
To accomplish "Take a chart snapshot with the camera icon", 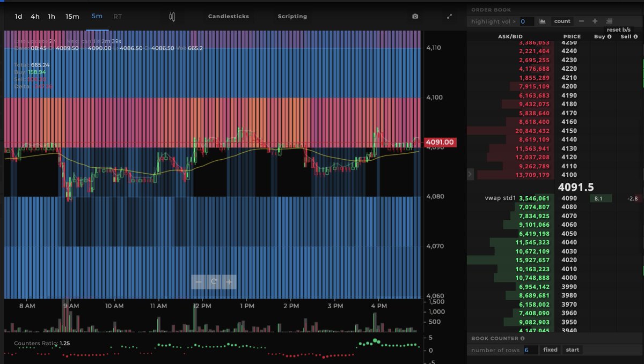I will coord(416,17).
